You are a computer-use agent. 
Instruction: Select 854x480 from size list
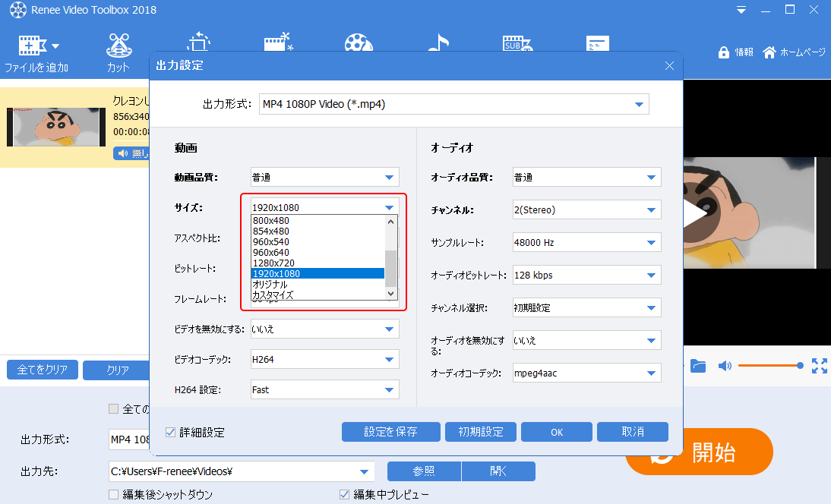(x=318, y=232)
